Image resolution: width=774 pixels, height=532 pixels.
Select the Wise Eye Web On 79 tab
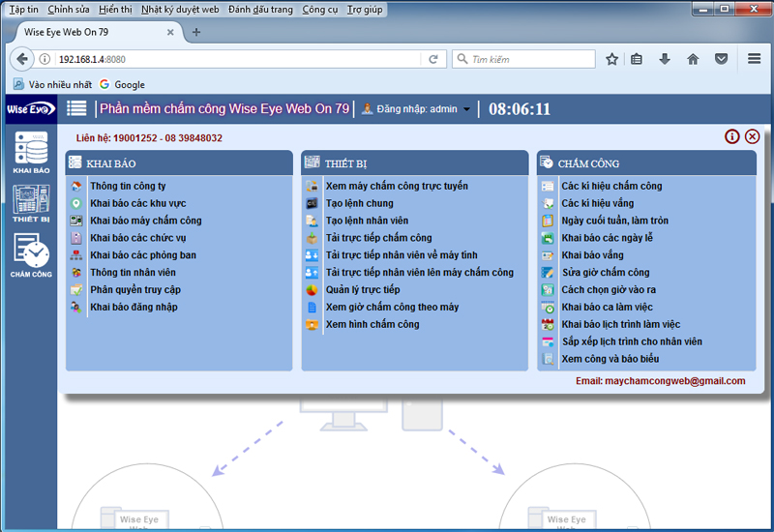(94, 32)
